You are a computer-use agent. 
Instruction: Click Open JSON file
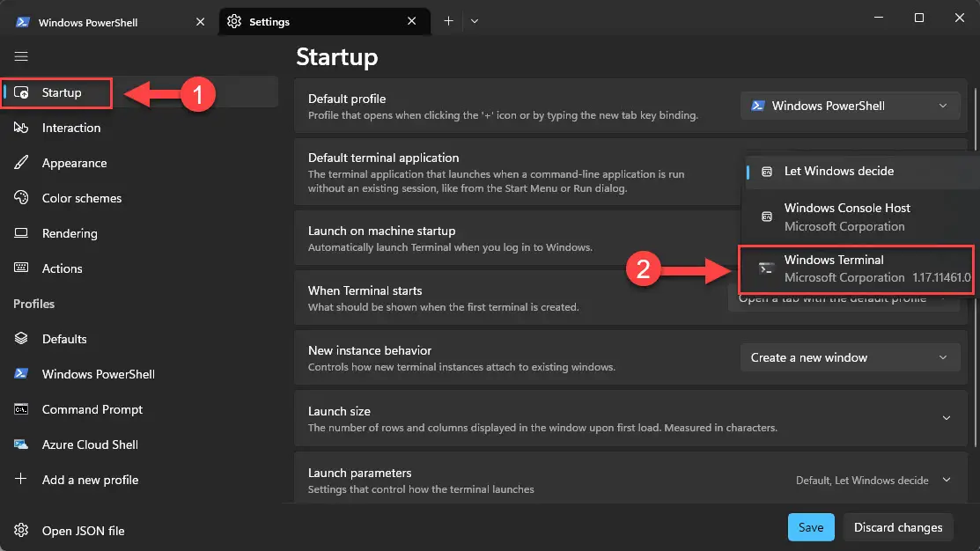click(140, 531)
